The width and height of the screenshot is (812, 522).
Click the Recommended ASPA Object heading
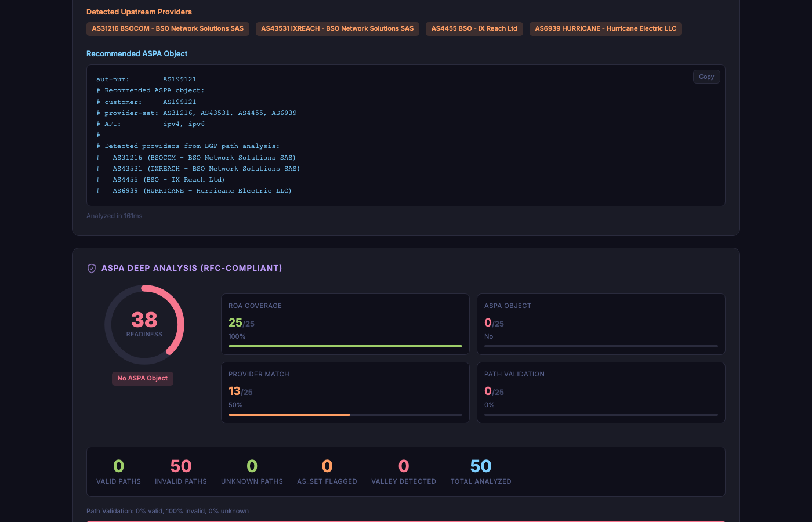tap(137, 53)
